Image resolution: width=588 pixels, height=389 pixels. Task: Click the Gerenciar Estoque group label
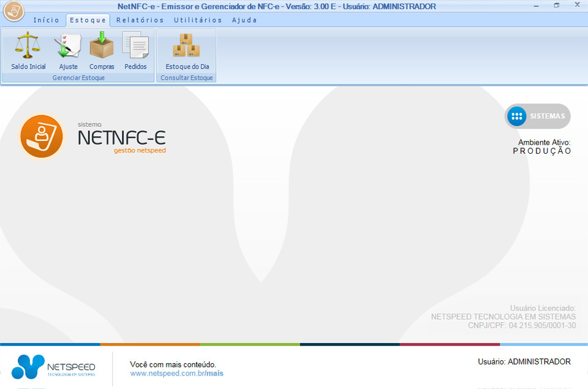click(78, 78)
